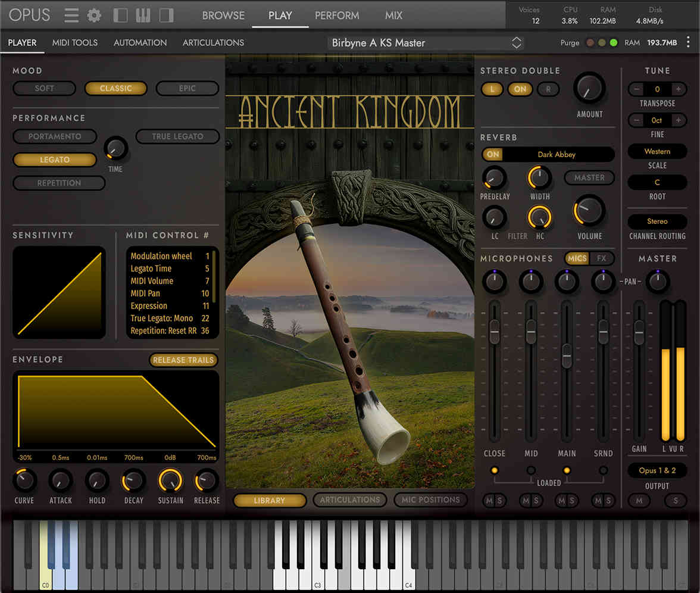Click the OPUS logo
This screenshot has width=700, height=593.
click(29, 15)
